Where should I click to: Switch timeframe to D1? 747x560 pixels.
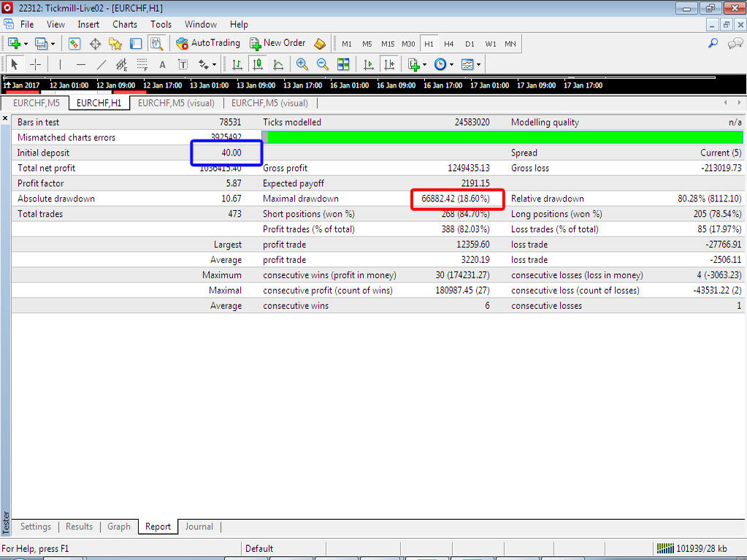coord(470,44)
